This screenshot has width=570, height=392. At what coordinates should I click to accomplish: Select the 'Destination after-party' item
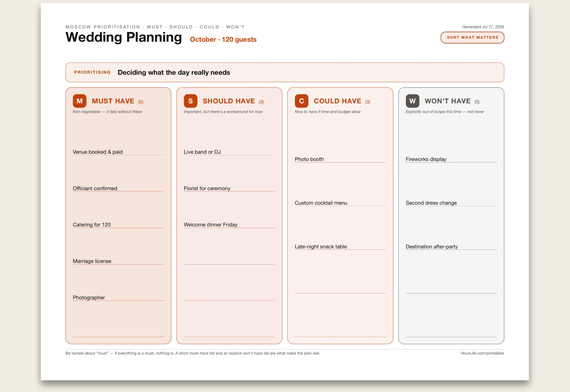pyautogui.click(x=432, y=247)
